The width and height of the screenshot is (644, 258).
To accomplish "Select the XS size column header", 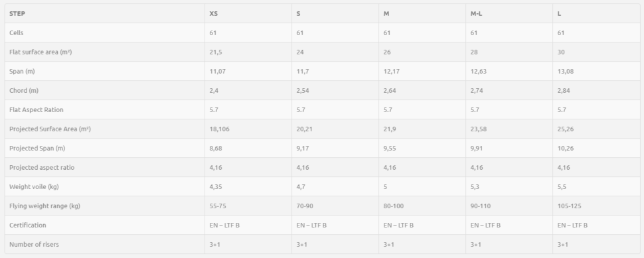I will [214, 13].
